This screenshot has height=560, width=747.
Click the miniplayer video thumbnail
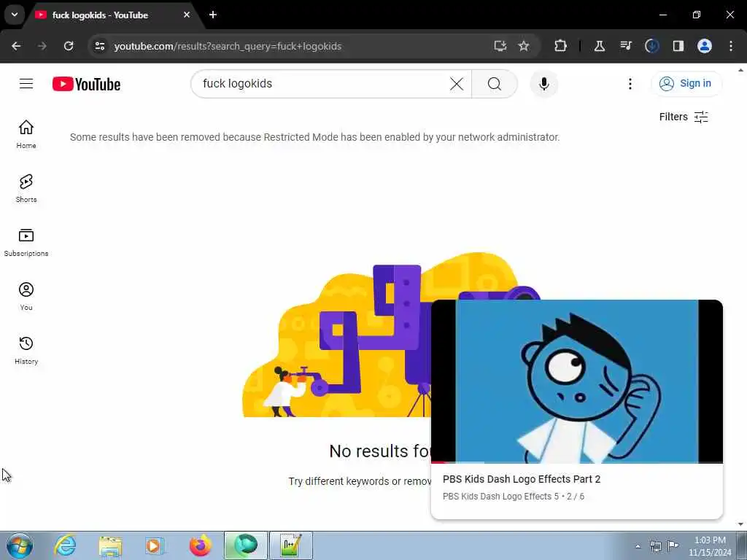576,381
